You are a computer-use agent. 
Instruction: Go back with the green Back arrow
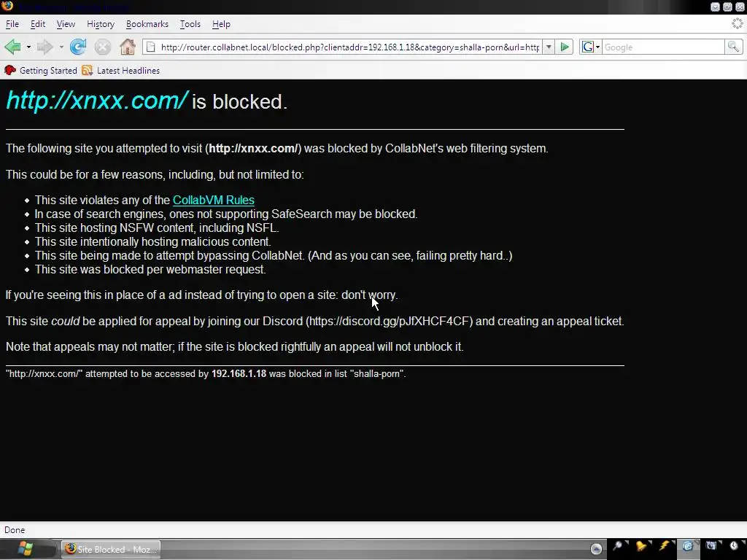[12, 47]
